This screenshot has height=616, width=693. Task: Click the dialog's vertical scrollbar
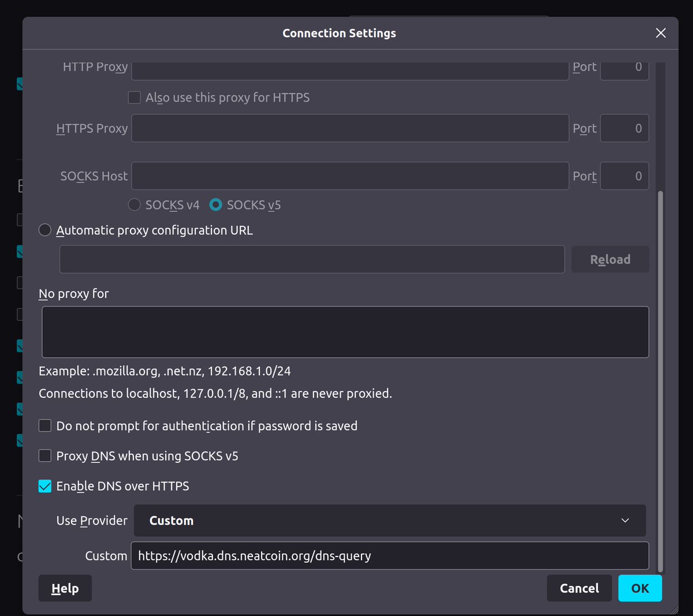tap(661, 381)
